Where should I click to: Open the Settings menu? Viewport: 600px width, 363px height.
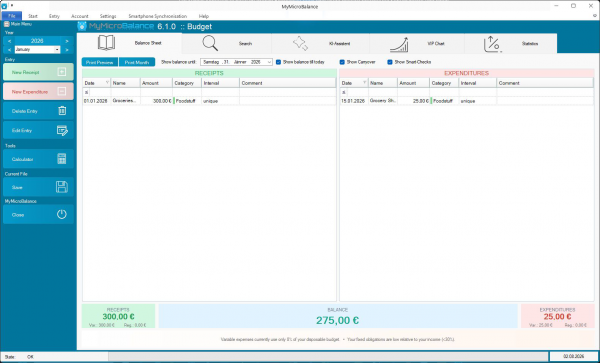click(x=108, y=16)
